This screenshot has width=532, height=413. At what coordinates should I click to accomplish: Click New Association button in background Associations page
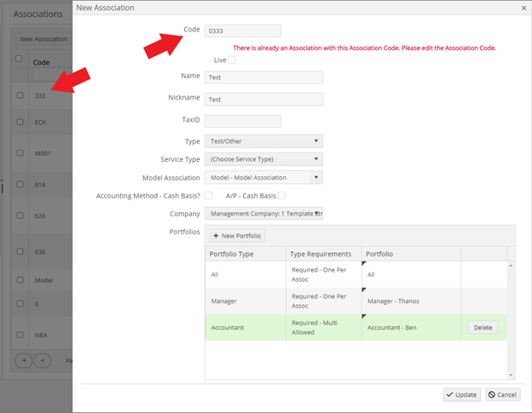coord(43,39)
